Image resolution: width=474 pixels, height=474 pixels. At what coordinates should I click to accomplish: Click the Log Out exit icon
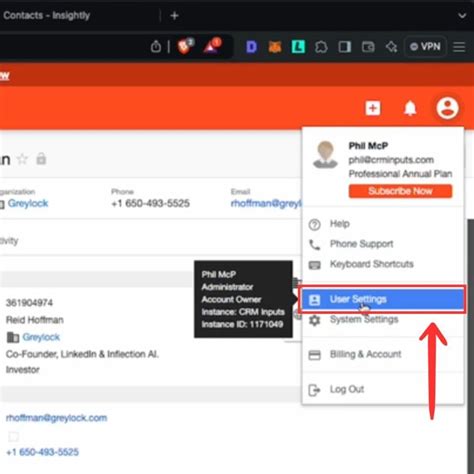[314, 390]
